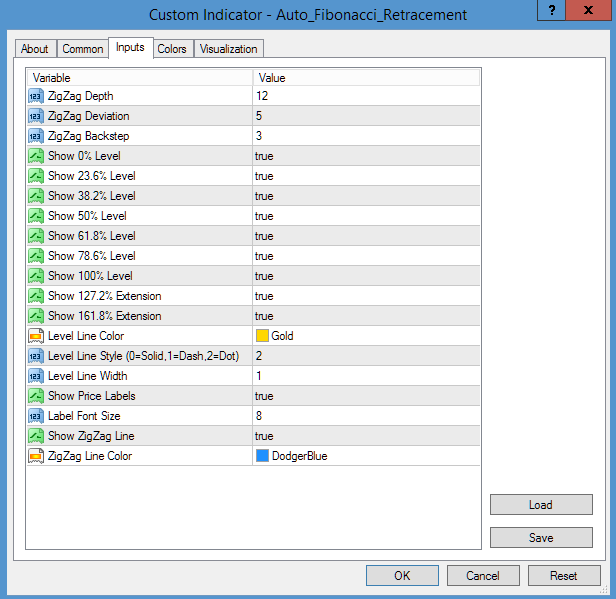Switch to the Common tab
This screenshot has width=616, height=599.
click(82, 49)
